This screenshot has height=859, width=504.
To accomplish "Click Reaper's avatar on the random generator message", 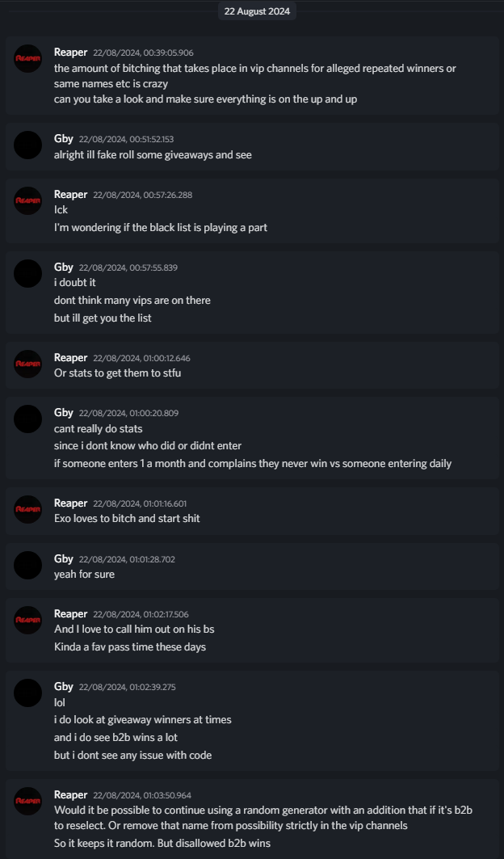I will [28, 801].
